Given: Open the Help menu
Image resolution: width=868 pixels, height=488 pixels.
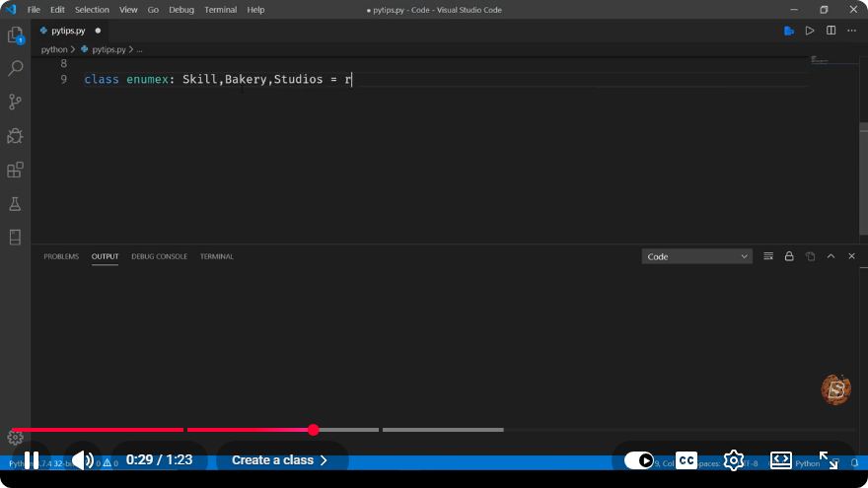Looking at the screenshot, I should (255, 10).
